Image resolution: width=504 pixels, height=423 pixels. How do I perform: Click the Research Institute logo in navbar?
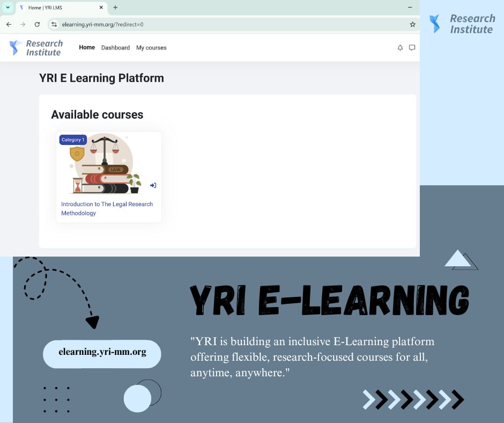(x=36, y=48)
